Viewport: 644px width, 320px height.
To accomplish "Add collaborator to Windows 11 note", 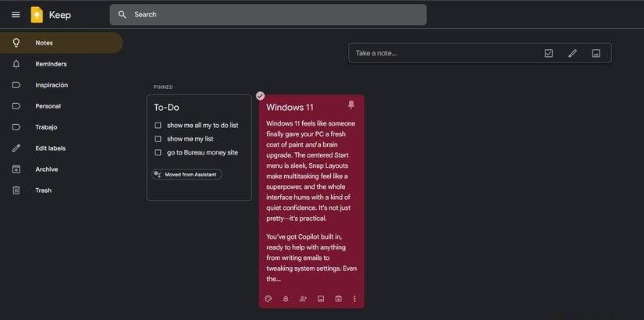I will [303, 299].
